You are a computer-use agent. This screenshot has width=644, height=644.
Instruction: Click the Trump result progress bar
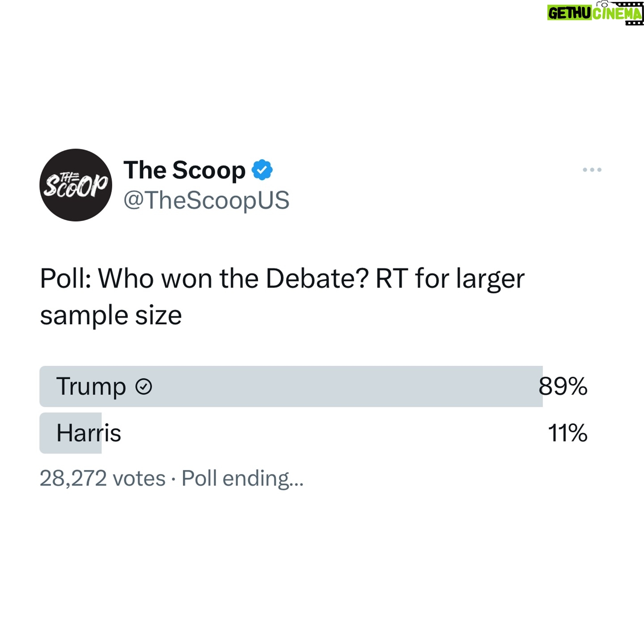291,386
